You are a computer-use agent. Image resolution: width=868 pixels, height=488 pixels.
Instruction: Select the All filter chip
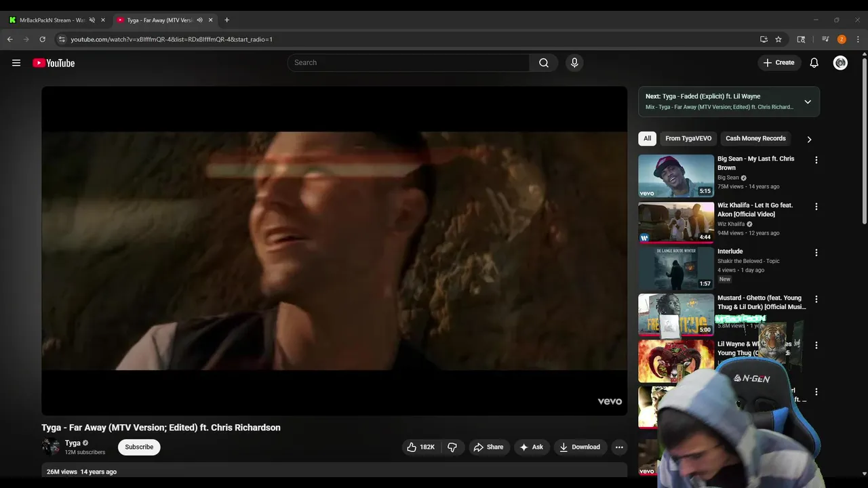coord(648,138)
